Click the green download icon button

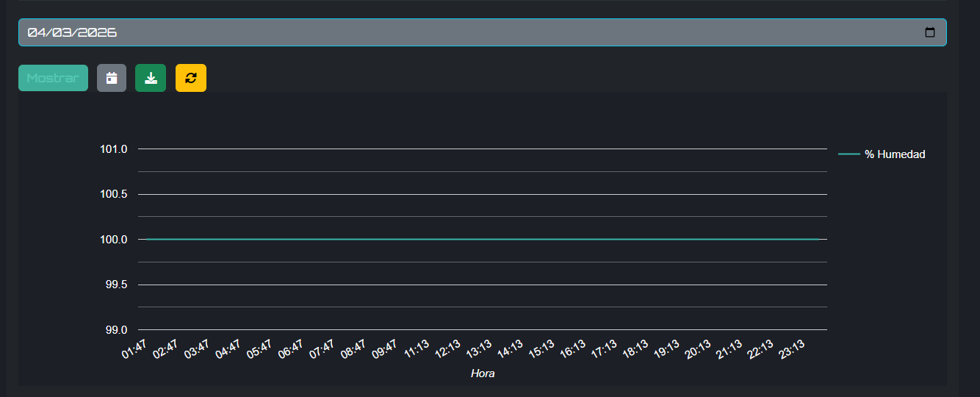click(x=151, y=78)
